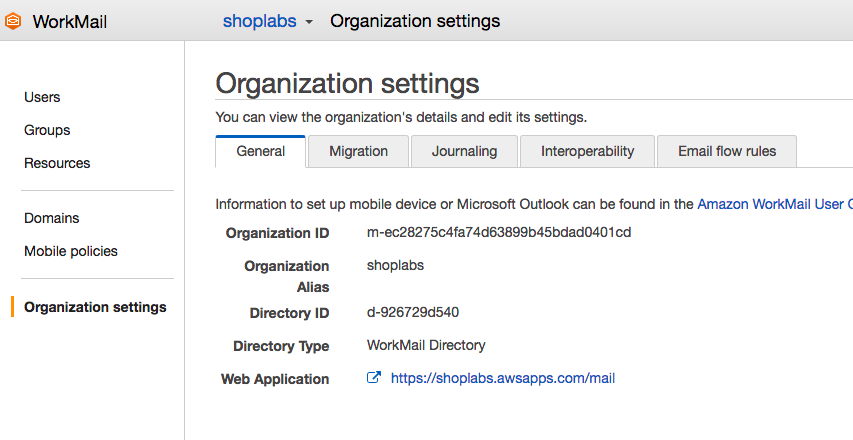Click the orange WorkMail logo icon
This screenshot has height=440, width=853.
point(13,21)
